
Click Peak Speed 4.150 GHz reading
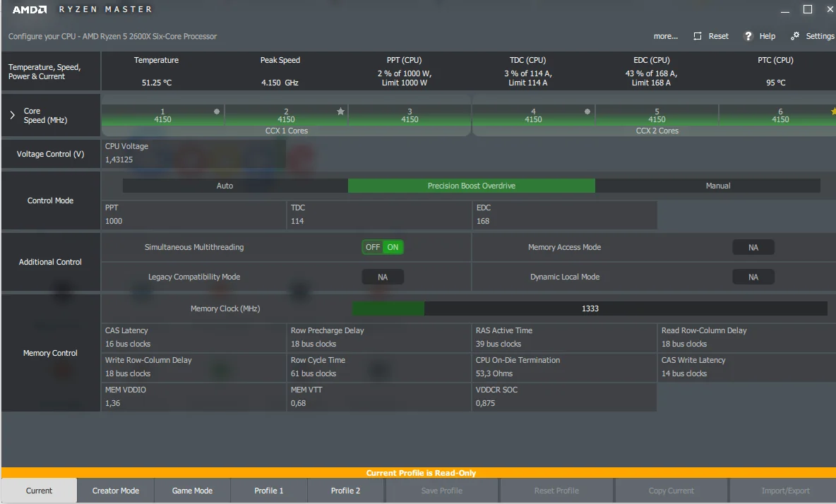[280, 83]
